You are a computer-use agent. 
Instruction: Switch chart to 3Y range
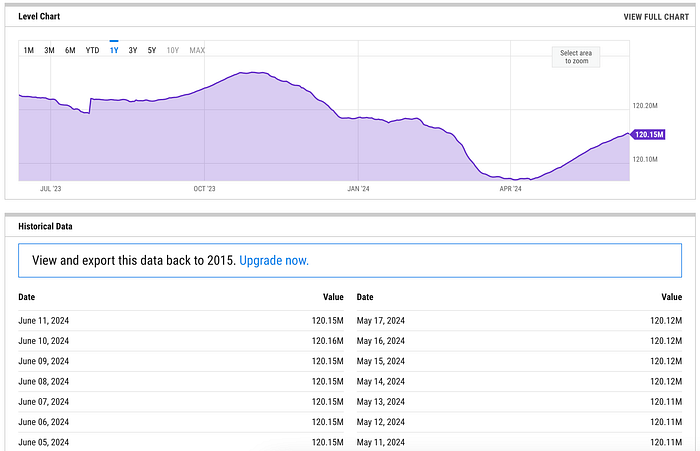[x=133, y=50]
